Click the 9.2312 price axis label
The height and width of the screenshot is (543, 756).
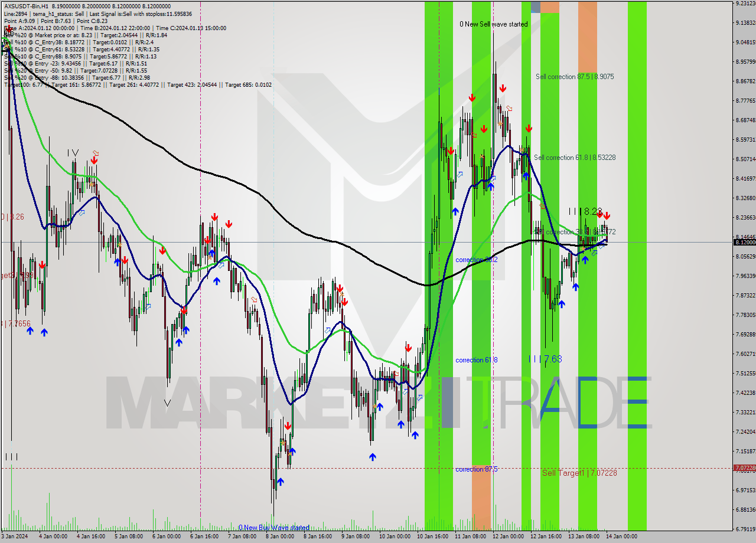click(745, 3)
